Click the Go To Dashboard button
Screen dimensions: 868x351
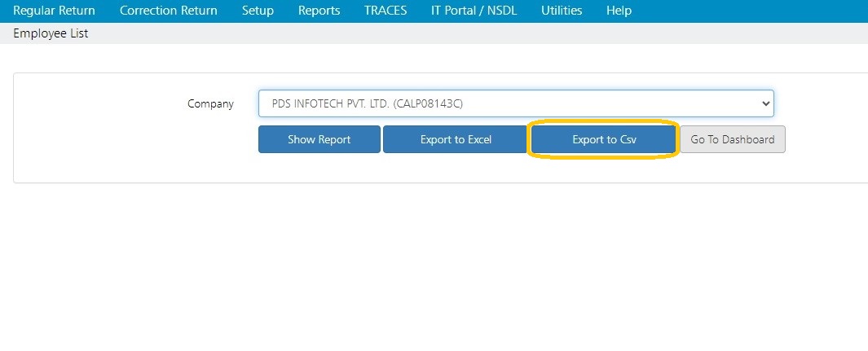[x=733, y=139]
